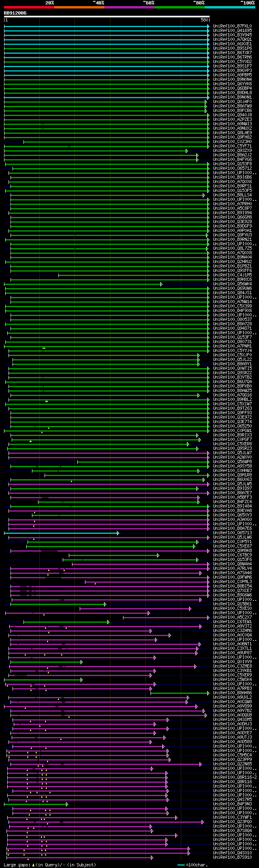Click the UniRef100_B9RFS1 hit name
Image resolution: width=259 pixels, height=868 pixels.
click(232, 186)
